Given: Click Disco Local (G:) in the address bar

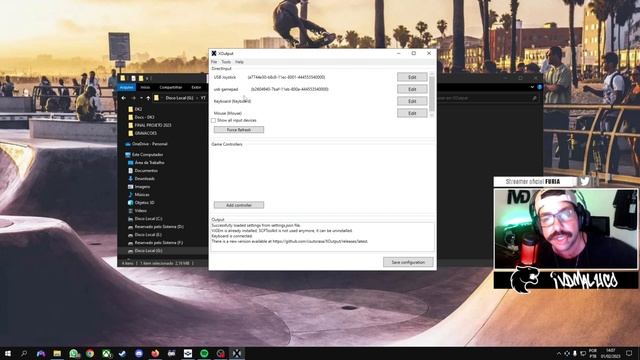Looking at the screenshot, I should pyautogui.click(x=179, y=98).
